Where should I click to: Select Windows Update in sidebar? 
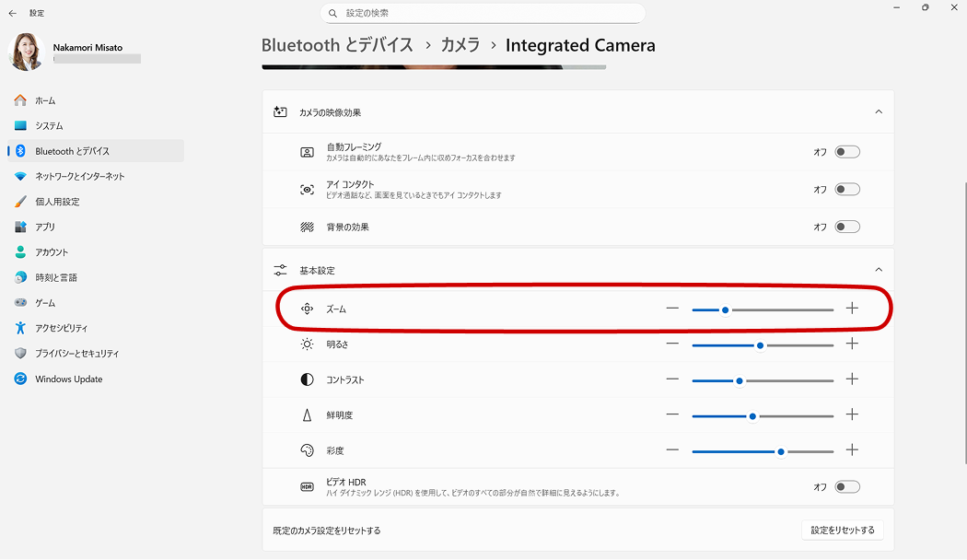[x=68, y=379]
